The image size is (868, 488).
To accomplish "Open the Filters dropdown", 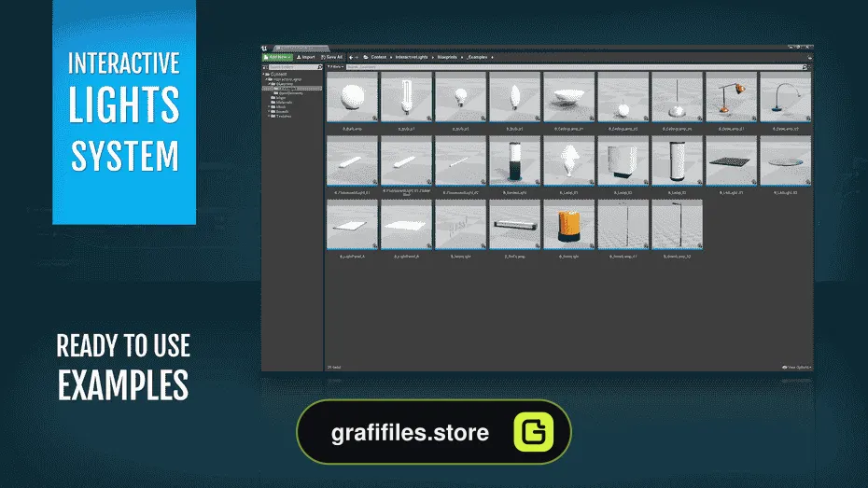I will (335, 67).
